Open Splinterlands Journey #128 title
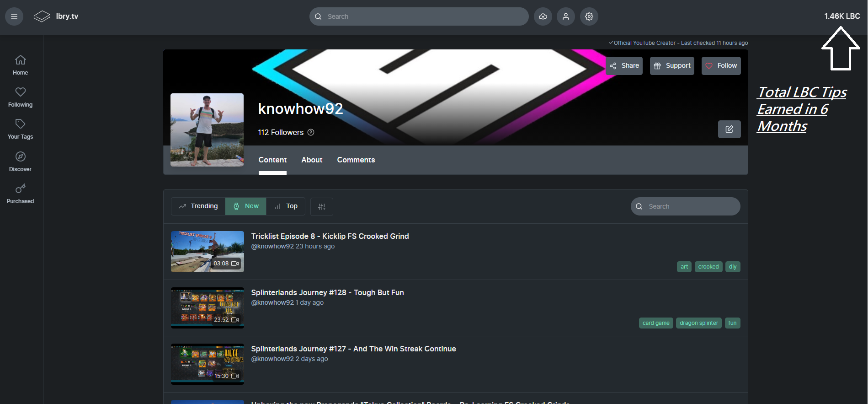This screenshot has width=868, height=404. click(328, 292)
